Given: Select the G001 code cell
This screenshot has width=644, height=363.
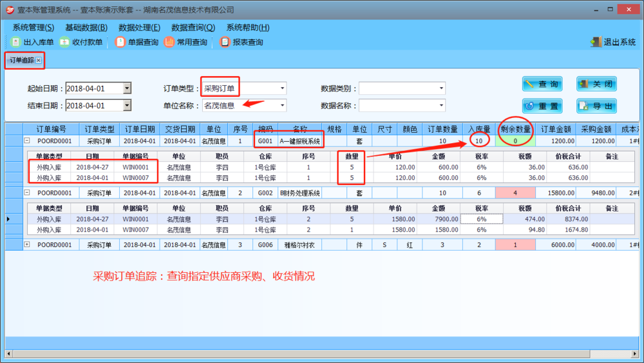Looking at the screenshot, I should pos(265,141).
